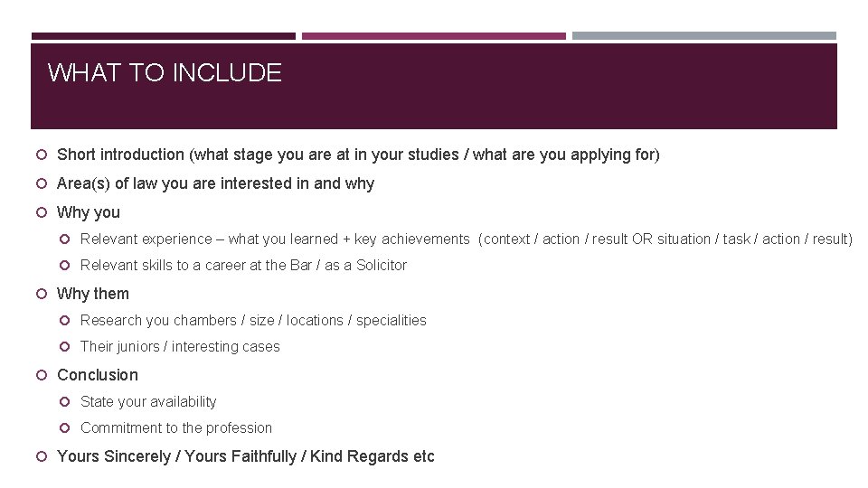868x488 pixels.
Task: Click the dark maroon bar at top left
Action: click(x=163, y=36)
